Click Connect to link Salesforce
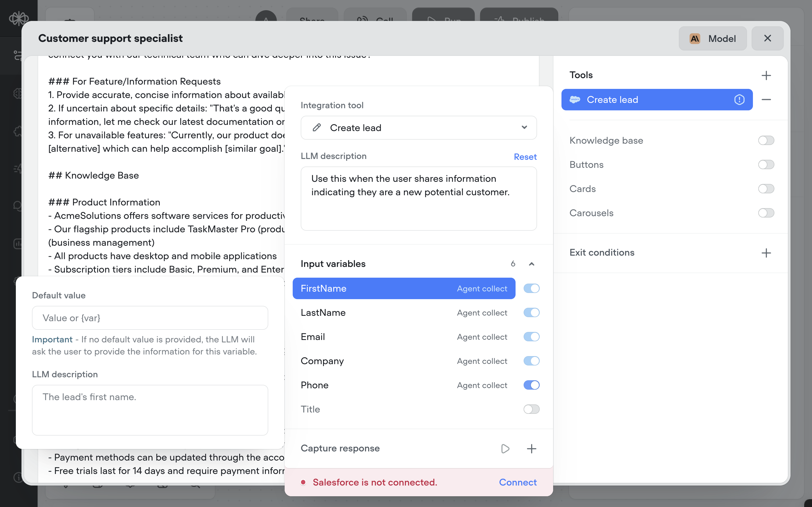The width and height of the screenshot is (812, 507). point(518,482)
